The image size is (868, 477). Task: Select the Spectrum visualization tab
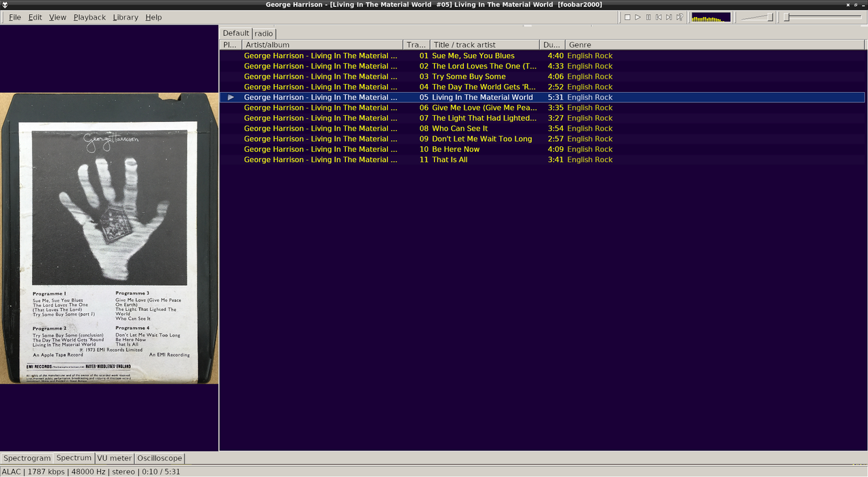(x=74, y=458)
